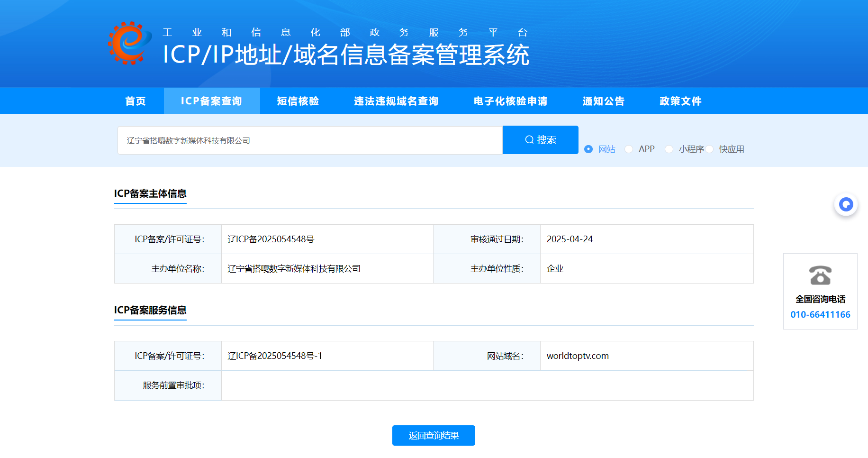The height and width of the screenshot is (458, 868).
Task: Click the worldtoptv.com domain cell
Action: coord(577,356)
